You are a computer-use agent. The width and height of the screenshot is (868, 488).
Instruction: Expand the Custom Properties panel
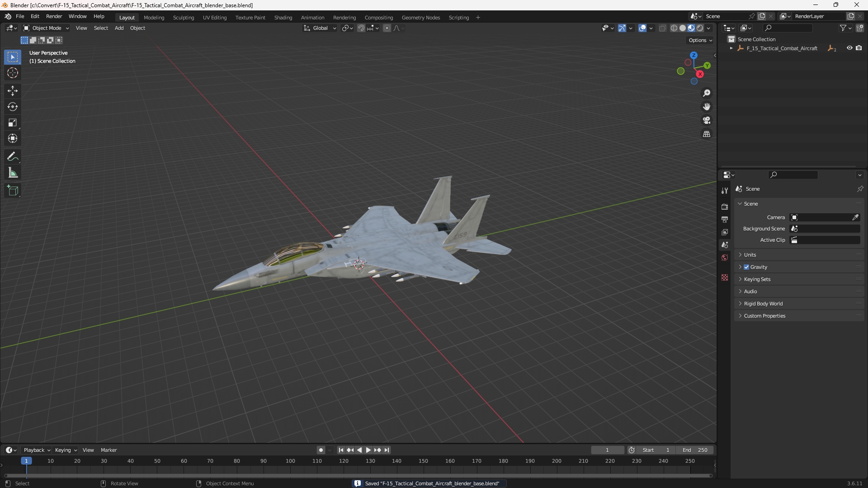pyautogui.click(x=799, y=316)
